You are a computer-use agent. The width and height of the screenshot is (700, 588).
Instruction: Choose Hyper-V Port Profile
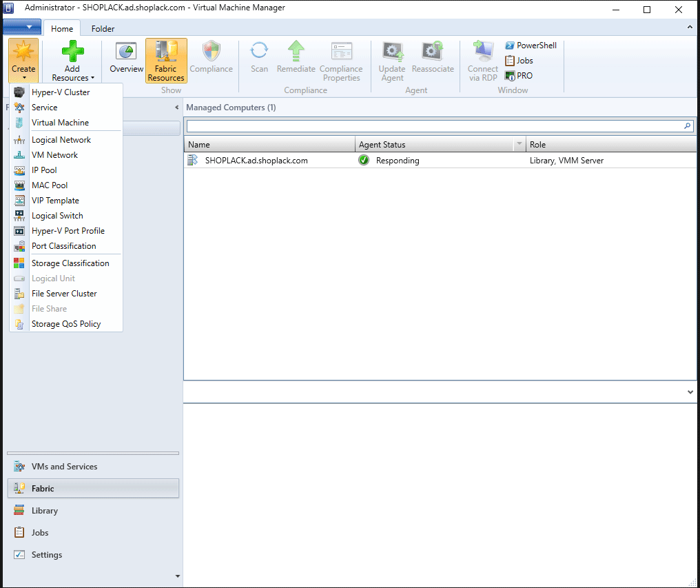pyautogui.click(x=66, y=232)
